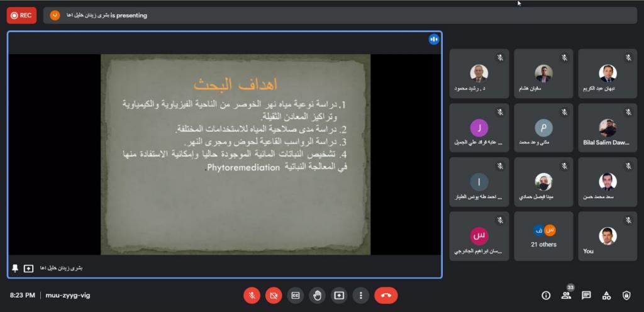Screen dimensions: 644x312
Task: Select Bilal Salim Daw... participant tile
Action: (607, 128)
